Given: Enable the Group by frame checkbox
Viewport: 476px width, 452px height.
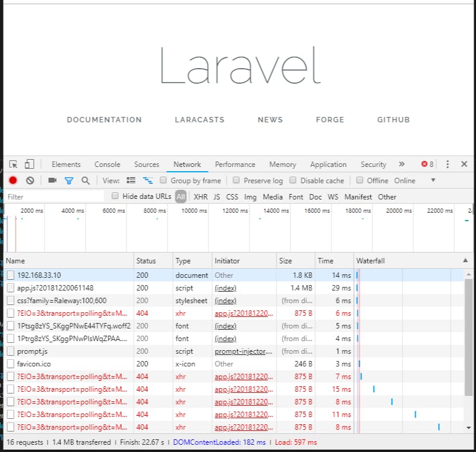Looking at the screenshot, I should click(x=163, y=180).
